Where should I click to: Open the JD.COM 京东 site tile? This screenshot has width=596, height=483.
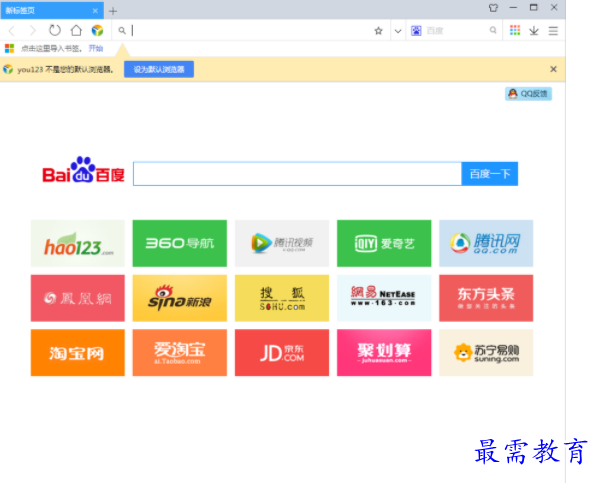tap(282, 353)
